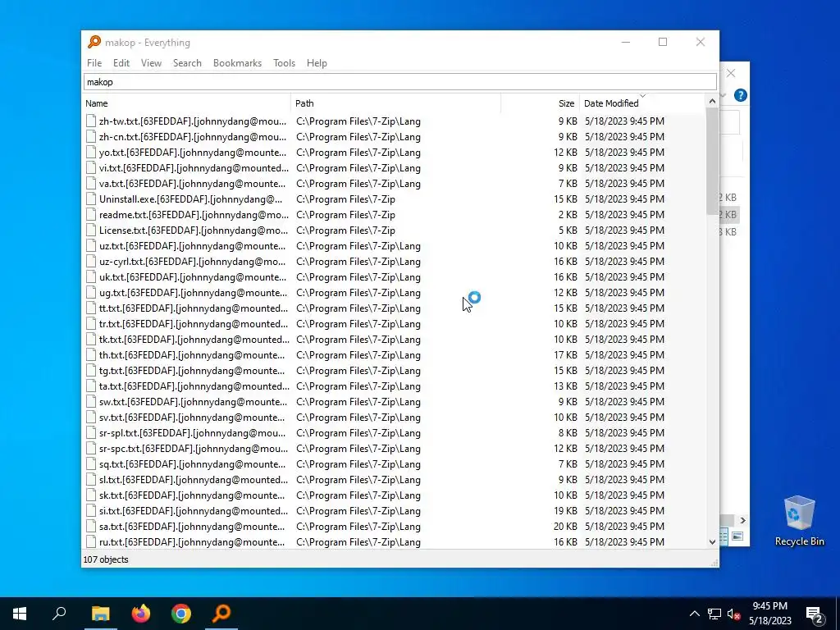This screenshot has height=630, width=840.
Task: Open the Help menu
Action: pyautogui.click(x=317, y=62)
